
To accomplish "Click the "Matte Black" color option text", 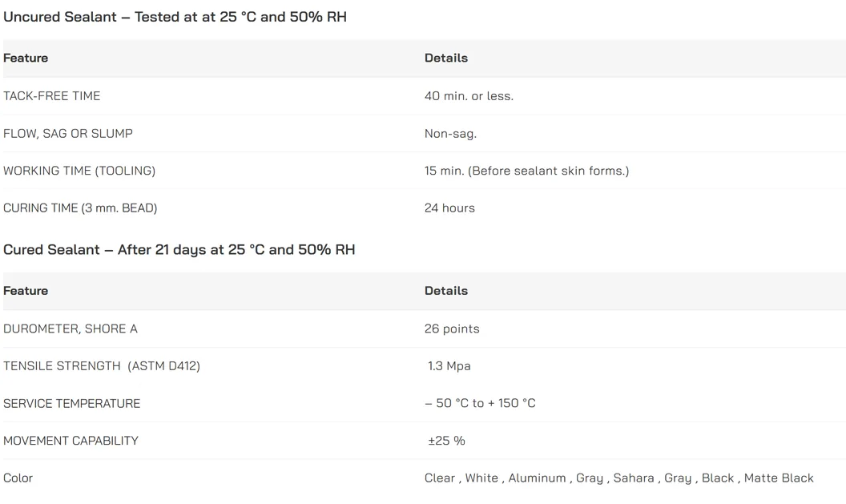I will 779,478.
